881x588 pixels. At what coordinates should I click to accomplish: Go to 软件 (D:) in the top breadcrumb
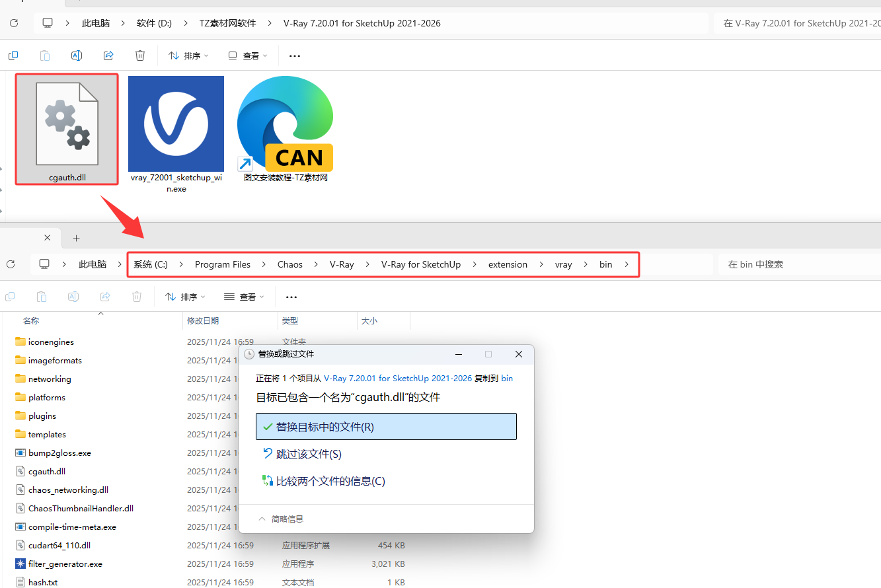tap(154, 23)
